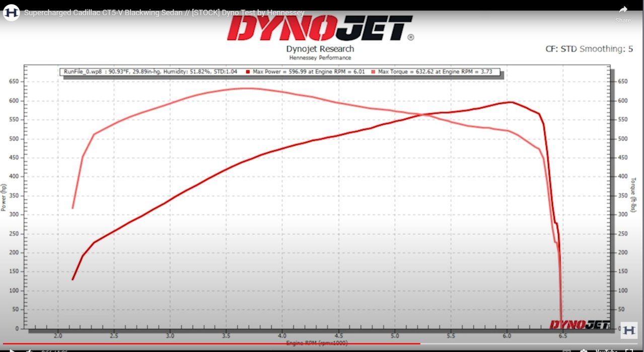
Task: Click the "Smoothing: 5" label
Action: click(x=606, y=49)
